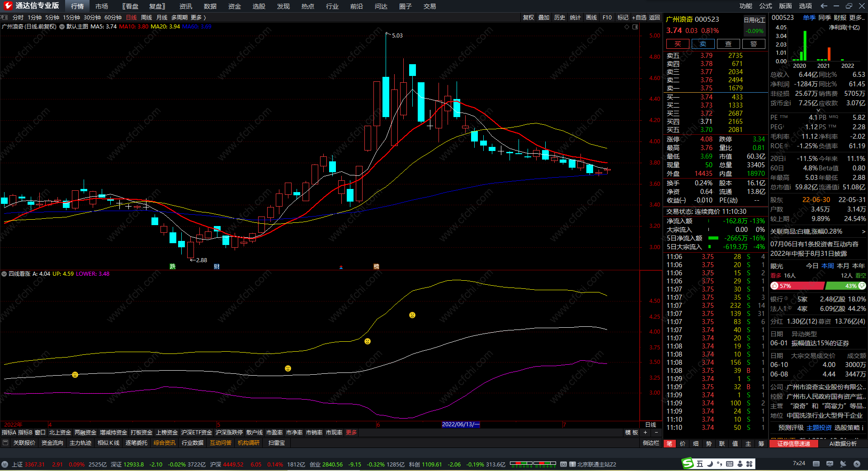Click the blue 卖 sell button
The width and height of the screenshot is (868, 471).
pos(703,44)
